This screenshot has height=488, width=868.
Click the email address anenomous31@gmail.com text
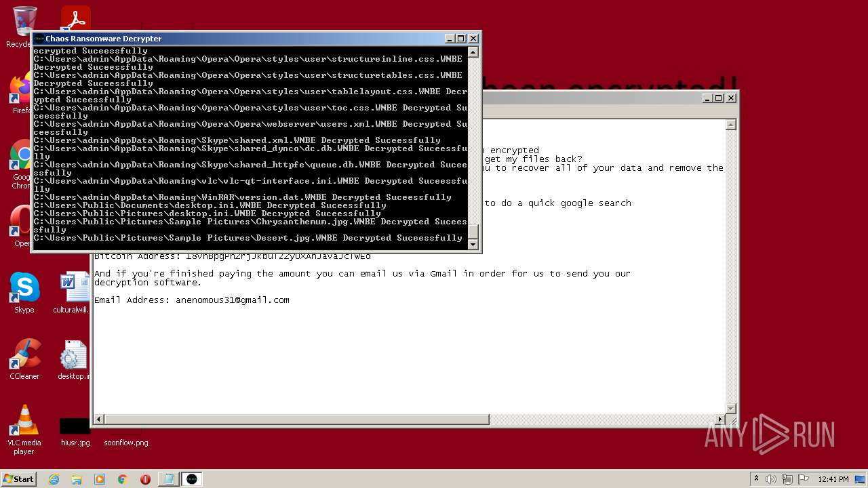(x=233, y=300)
